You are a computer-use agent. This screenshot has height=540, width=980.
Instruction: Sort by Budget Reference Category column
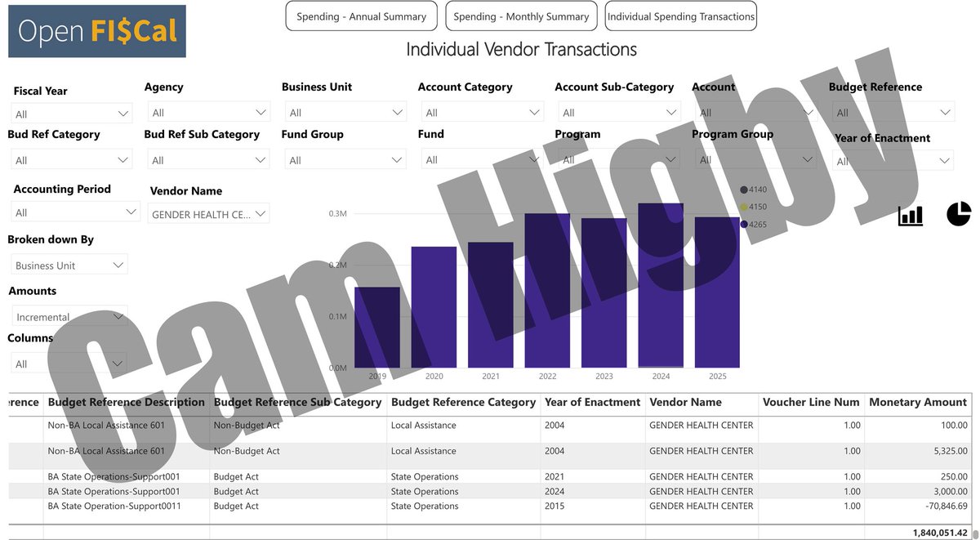tap(464, 402)
